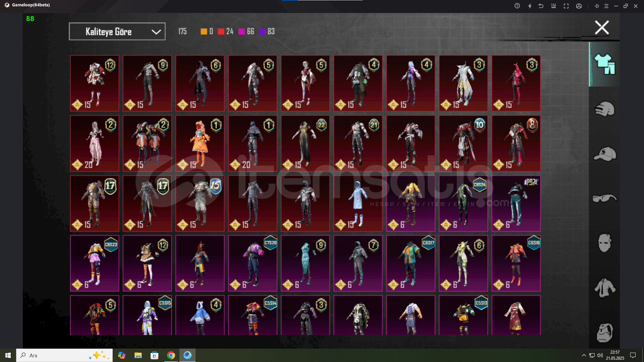Select the teal tracksuit outfit tagged 2021
Screen dimensions: 644x362
click(516, 203)
